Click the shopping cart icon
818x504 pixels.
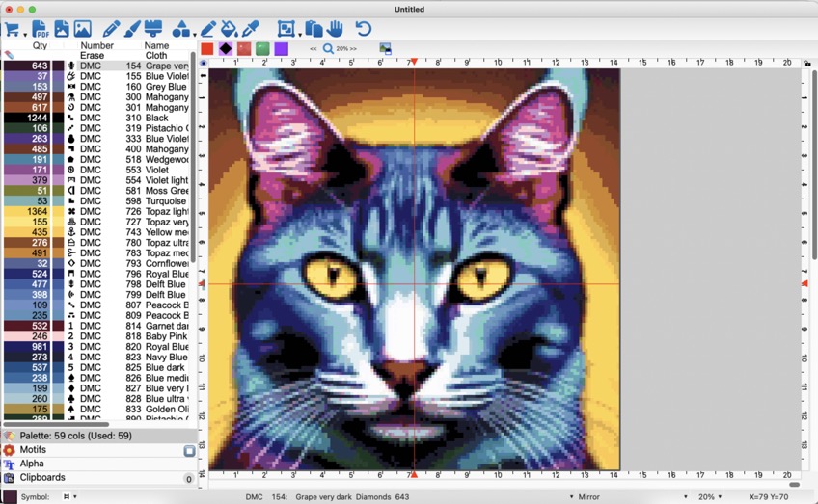(13, 29)
